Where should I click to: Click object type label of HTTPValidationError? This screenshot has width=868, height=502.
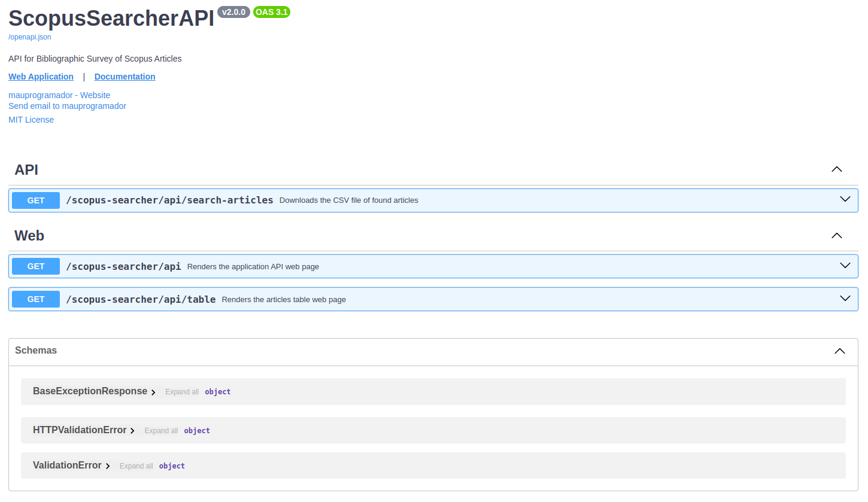pyautogui.click(x=197, y=431)
